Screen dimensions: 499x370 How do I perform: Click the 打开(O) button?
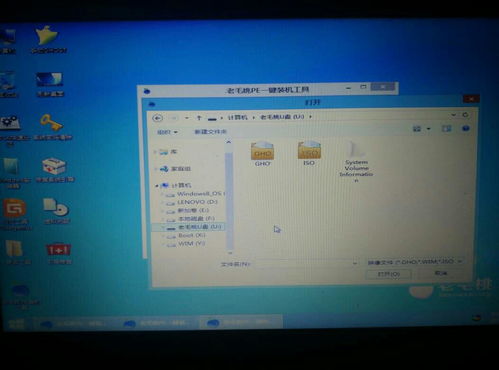pyautogui.click(x=388, y=274)
